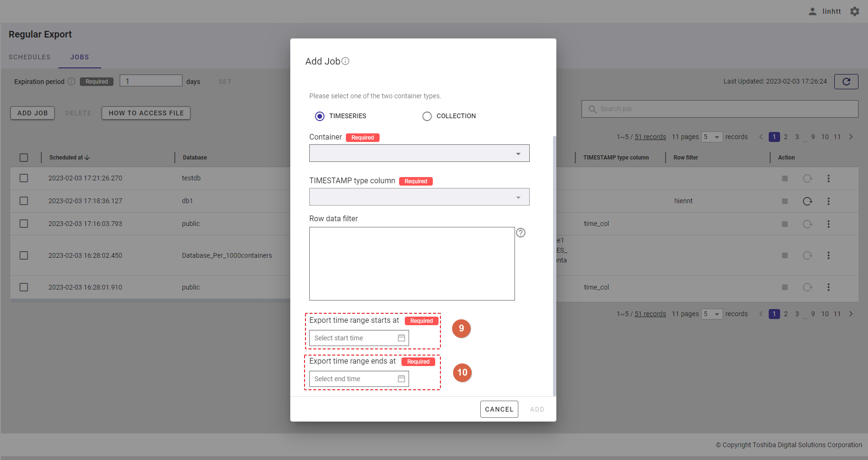Open calendar picker for export end time

[401, 379]
